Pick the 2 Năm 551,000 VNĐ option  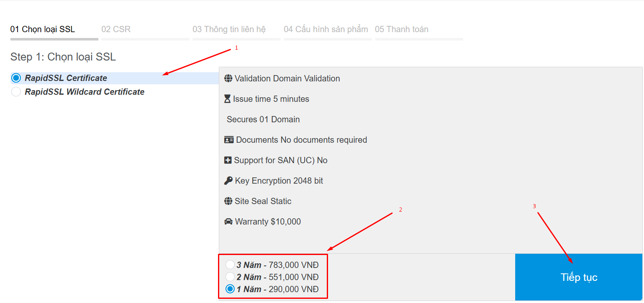[x=230, y=277]
